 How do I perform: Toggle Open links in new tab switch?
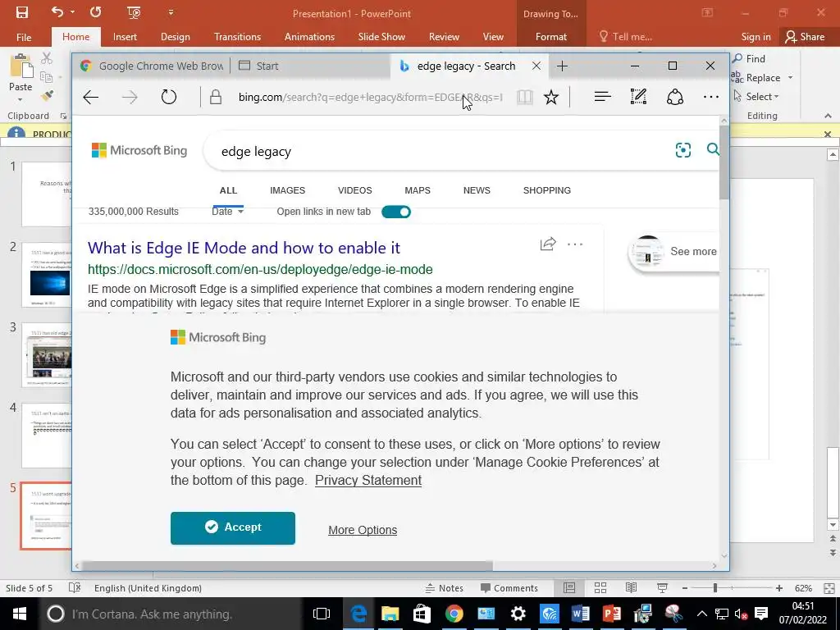396,212
